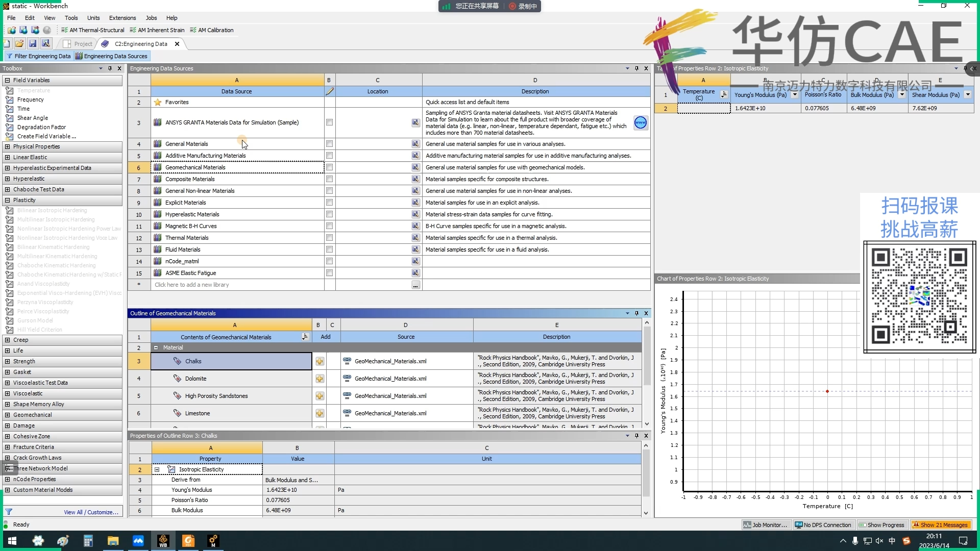Click the Save Project toolbar icon

tap(33, 43)
